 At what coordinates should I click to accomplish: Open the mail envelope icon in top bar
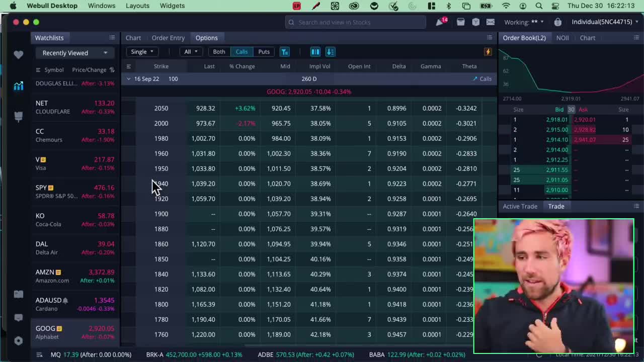(491, 22)
